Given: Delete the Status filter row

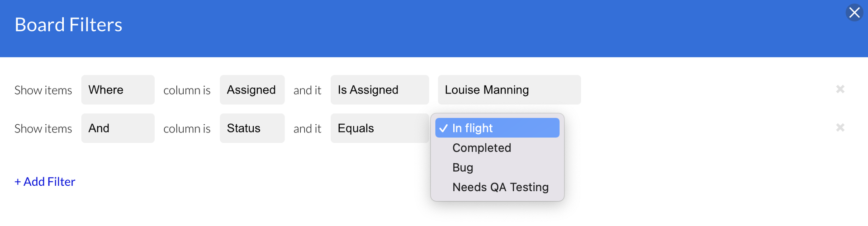Looking at the screenshot, I should point(840,128).
